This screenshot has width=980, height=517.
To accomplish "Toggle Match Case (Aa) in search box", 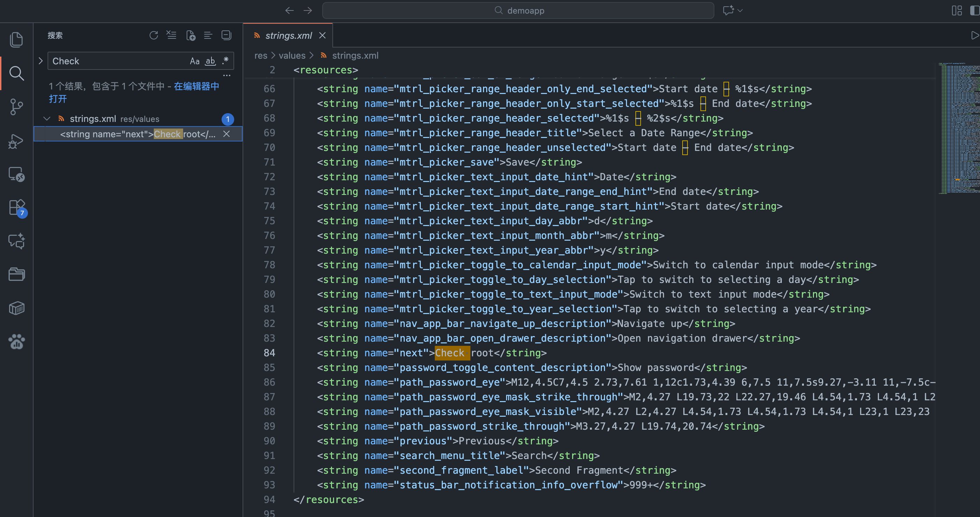I will pyautogui.click(x=194, y=61).
